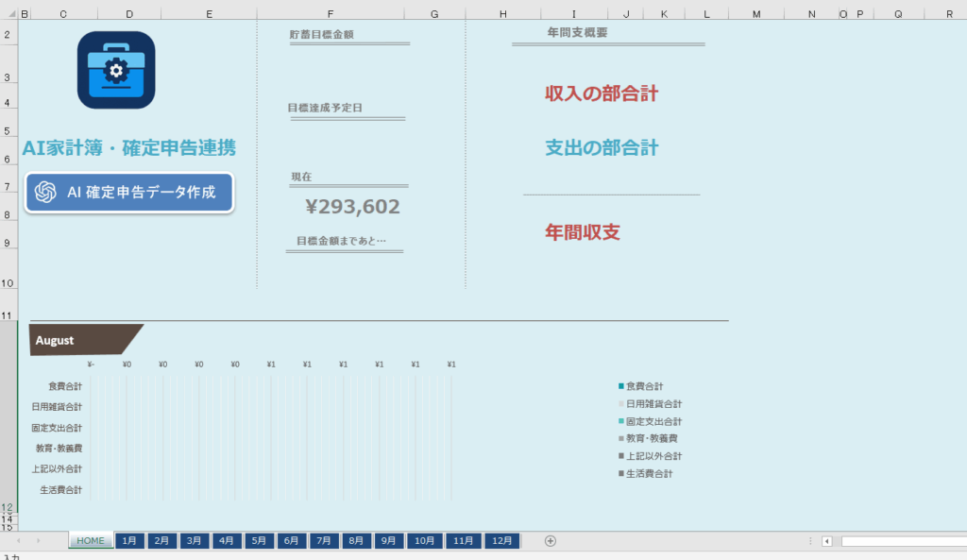The image size is (967, 560).
Task: Open the 1月 sheet tab
Action: (x=129, y=541)
